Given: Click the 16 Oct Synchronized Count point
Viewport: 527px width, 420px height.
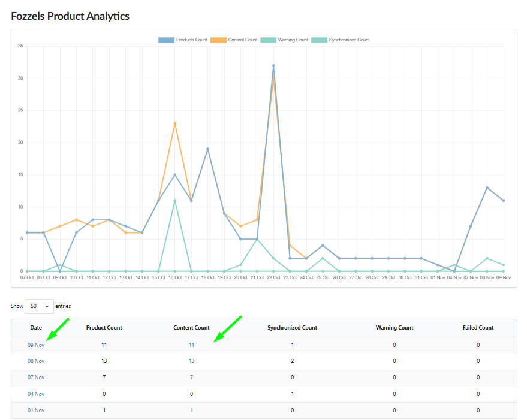Looking at the screenshot, I should click(x=175, y=201).
